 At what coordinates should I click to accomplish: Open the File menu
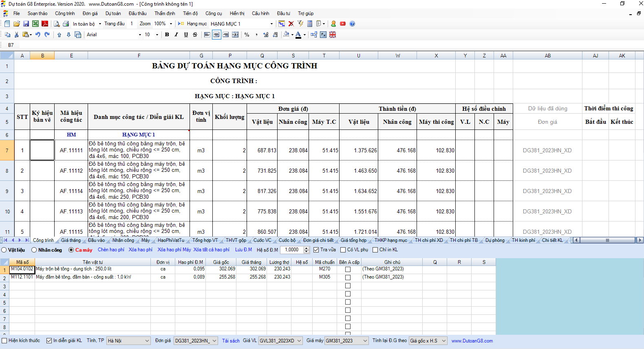[x=16, y=13]
